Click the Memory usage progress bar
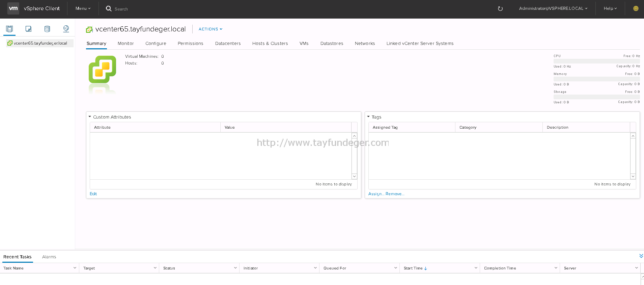 (596, 79)
